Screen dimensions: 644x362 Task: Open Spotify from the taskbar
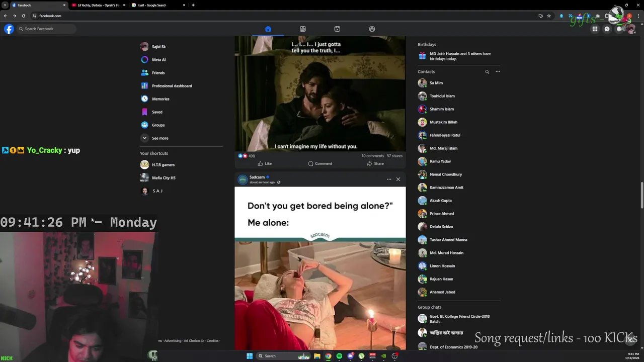point(339,356)
